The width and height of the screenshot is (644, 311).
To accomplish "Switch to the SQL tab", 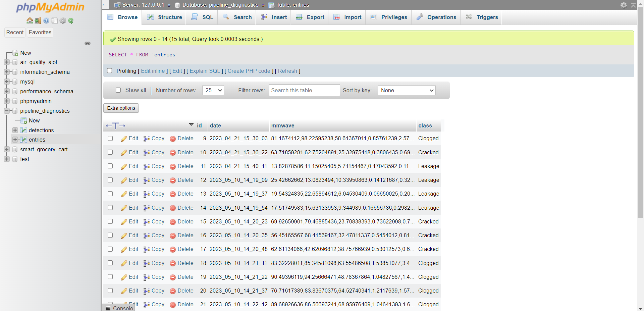I will coord(201,17).
